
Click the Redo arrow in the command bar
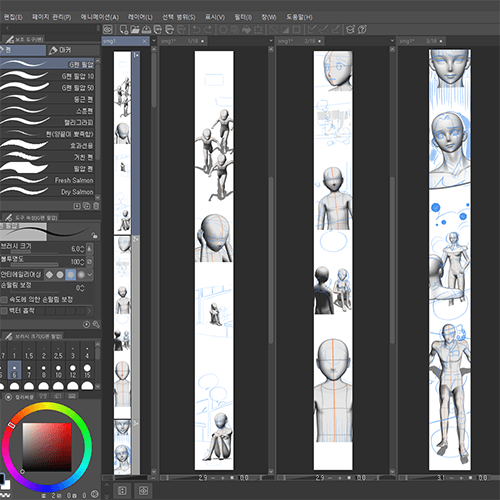pos(208,30)
